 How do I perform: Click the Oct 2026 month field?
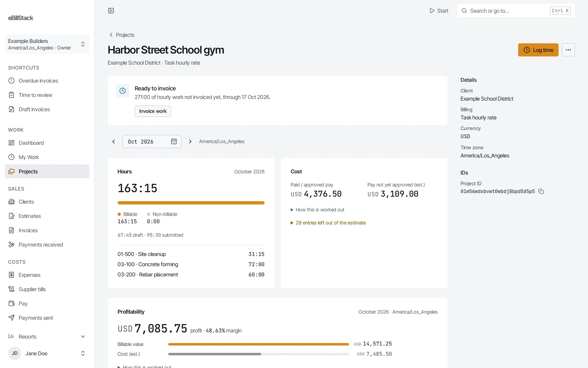(152, 141)
